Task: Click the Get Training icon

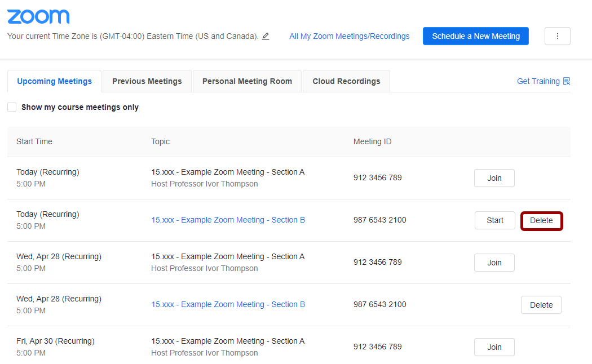Action: coord(567,81)
